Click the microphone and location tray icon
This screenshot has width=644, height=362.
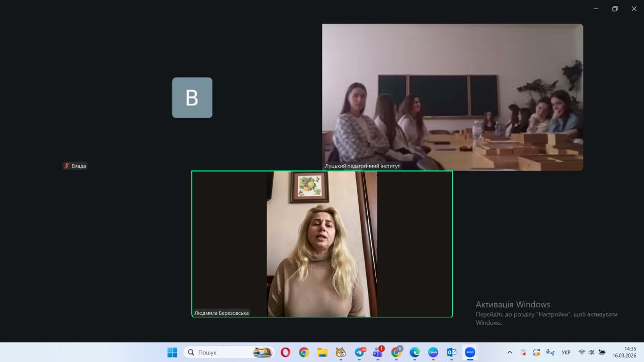(x=550, y=352)
